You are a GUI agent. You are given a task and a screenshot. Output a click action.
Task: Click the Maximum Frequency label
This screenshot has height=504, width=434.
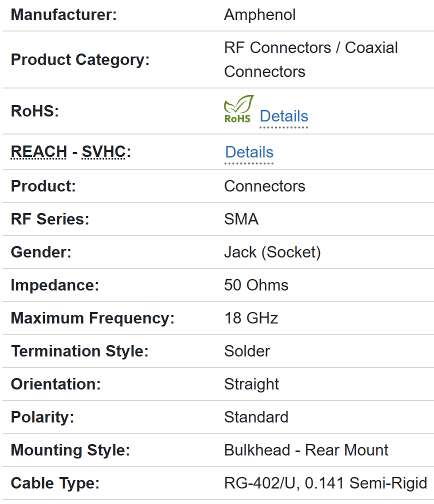point(92,318)
